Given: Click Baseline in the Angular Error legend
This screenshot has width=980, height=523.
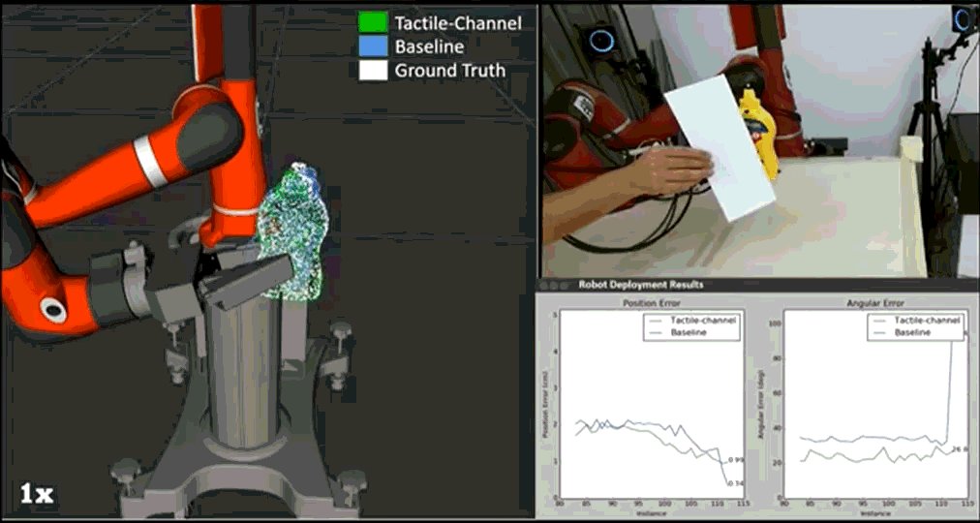Looking at the screenshot, I should click(x=914, y=331).
